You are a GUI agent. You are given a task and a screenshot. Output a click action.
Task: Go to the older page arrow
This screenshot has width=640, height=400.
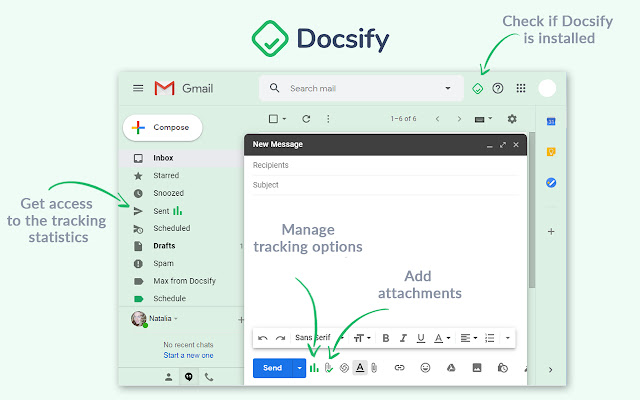[459, 119]
